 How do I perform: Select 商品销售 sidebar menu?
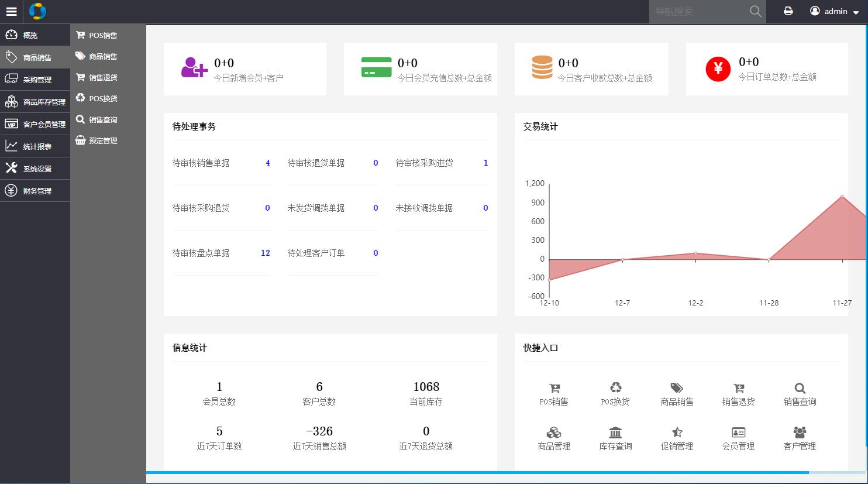pos(35,57)
